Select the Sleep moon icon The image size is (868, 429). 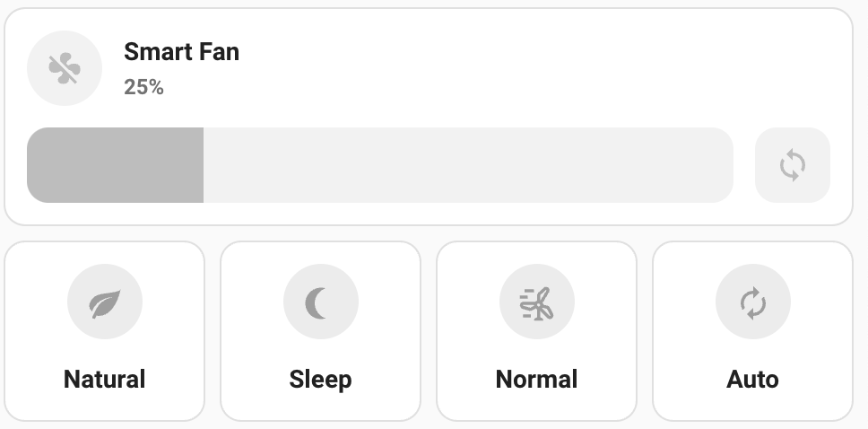click(x=320, y=302)
